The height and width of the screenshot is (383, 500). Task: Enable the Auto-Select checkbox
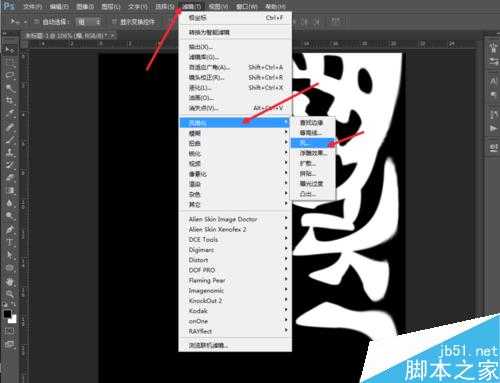point(36,22)
